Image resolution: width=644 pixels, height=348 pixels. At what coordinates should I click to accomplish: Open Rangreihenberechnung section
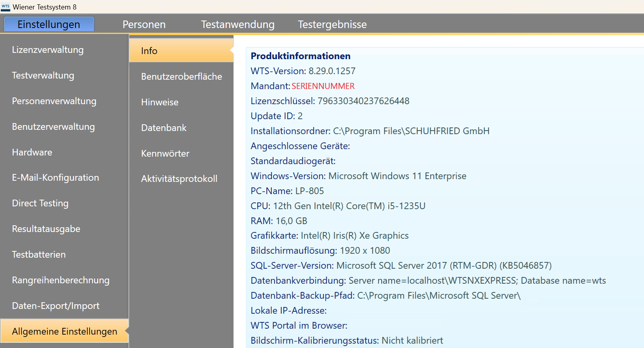click(61, 281)
